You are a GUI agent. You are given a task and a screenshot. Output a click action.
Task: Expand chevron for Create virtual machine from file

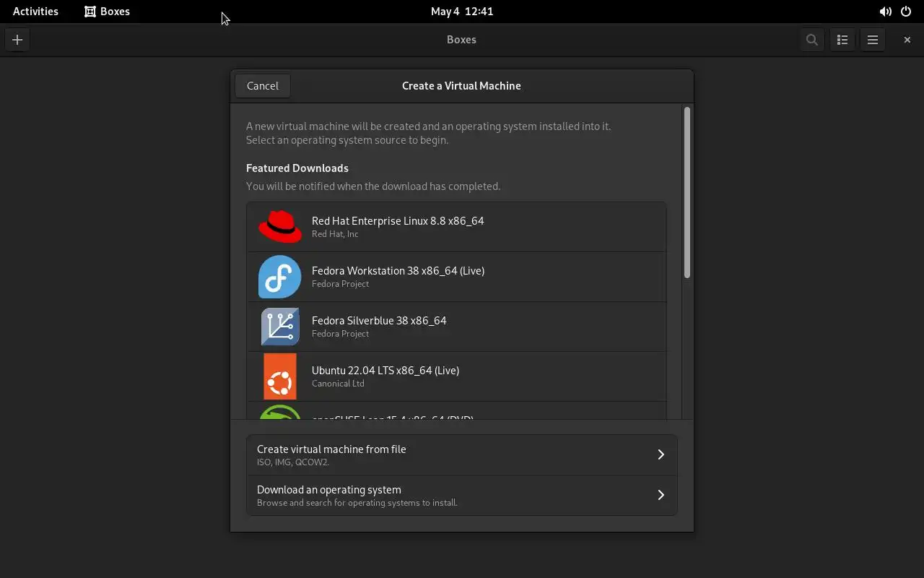click(x=661, y=454)
